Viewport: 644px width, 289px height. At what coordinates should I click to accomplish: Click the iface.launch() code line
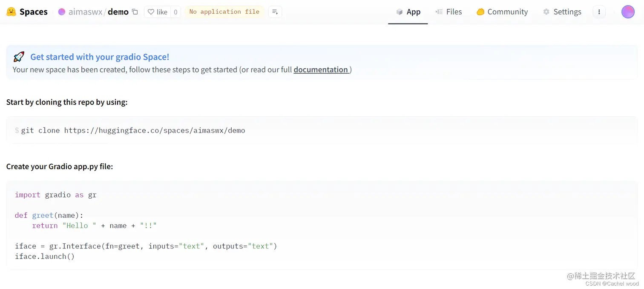pos(45,256)
